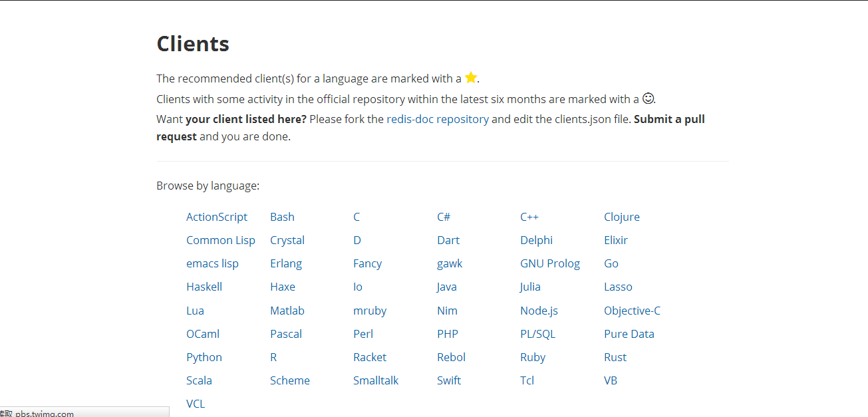Select the Haskell language link

[204, 287]
